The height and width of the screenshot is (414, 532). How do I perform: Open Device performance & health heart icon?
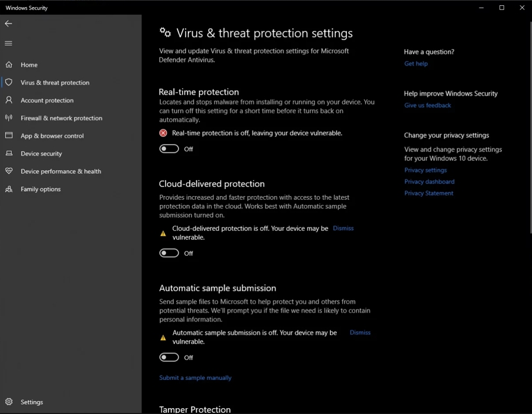(9, 171)
